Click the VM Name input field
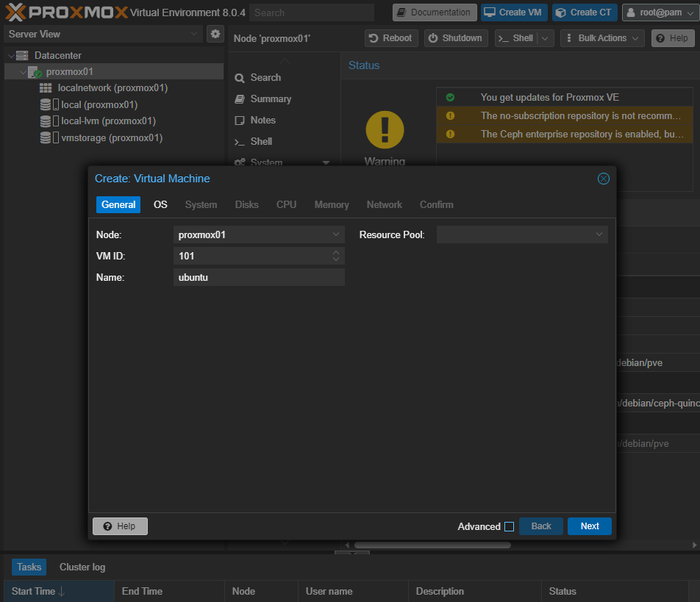This screenshot has width=700, height=602. click(260, 277)
